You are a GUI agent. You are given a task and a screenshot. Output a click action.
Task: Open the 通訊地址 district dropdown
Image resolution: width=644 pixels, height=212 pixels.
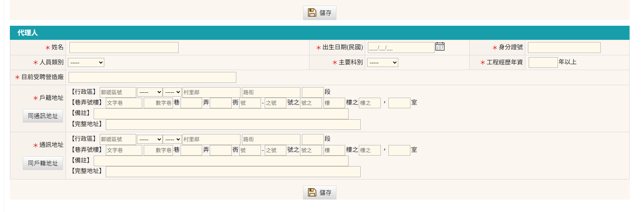172,139
